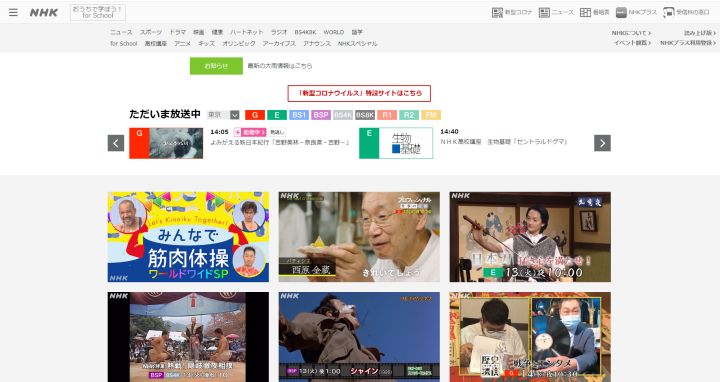Select the BS1 channel filter
This screenshot has height=382, width=720.
pyautogui.click(x=299, y=115)
